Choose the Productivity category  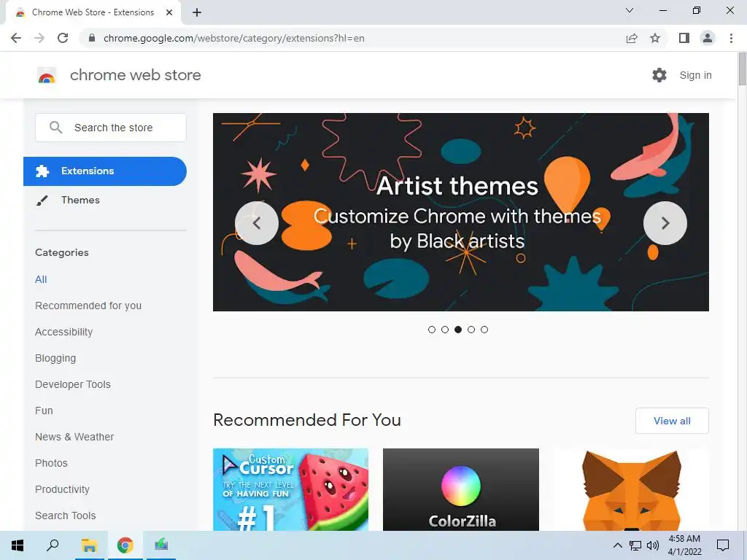tap(63, 489)
